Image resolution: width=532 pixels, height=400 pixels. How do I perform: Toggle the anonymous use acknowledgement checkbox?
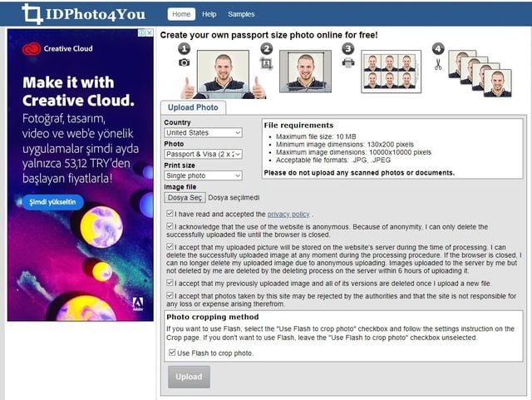coord(170,226)
